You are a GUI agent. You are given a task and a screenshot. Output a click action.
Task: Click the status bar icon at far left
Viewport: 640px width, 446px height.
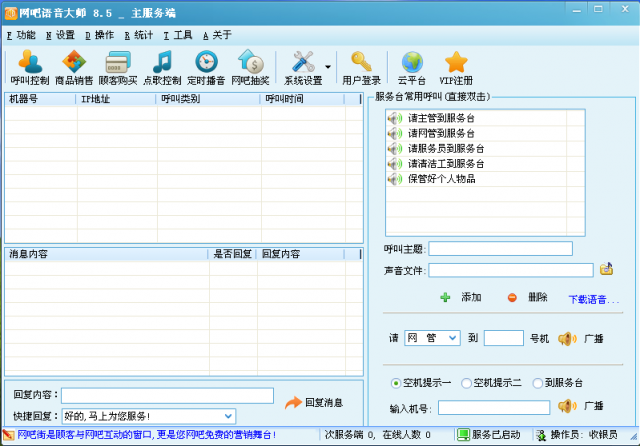tap(8, 435)
